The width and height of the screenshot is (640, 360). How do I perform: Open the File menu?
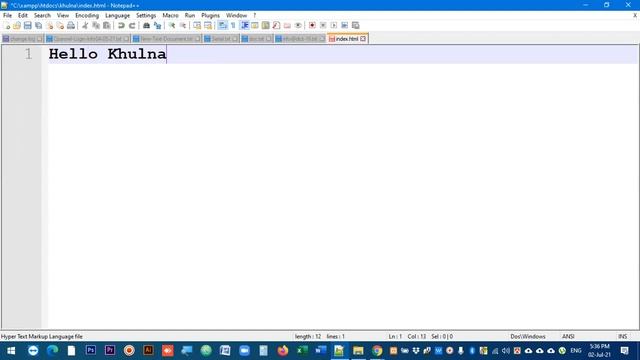point(7,15)
